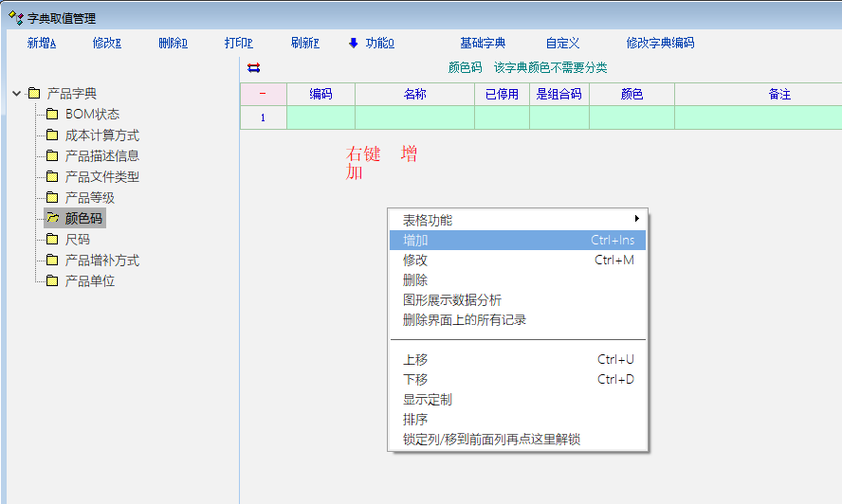Screen dimensions: 842x504
Task: Collapse the 产品字典 tree node
Action: (17, 94)
